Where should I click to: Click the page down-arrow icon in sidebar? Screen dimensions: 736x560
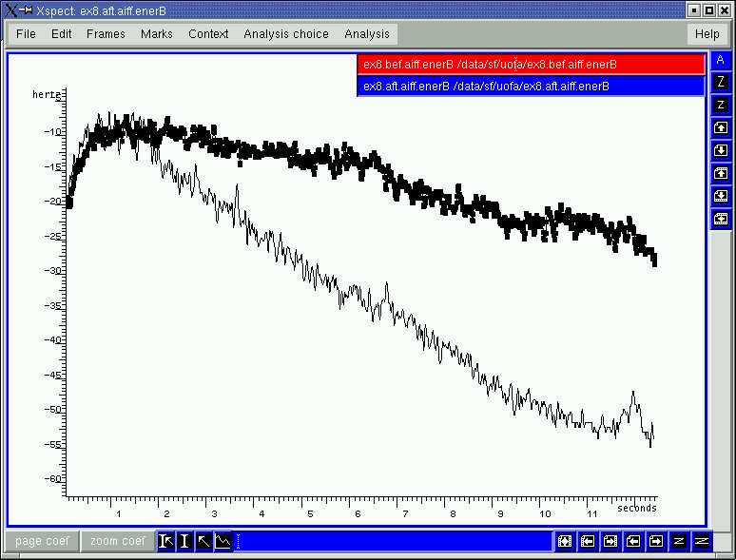[721, 150]
